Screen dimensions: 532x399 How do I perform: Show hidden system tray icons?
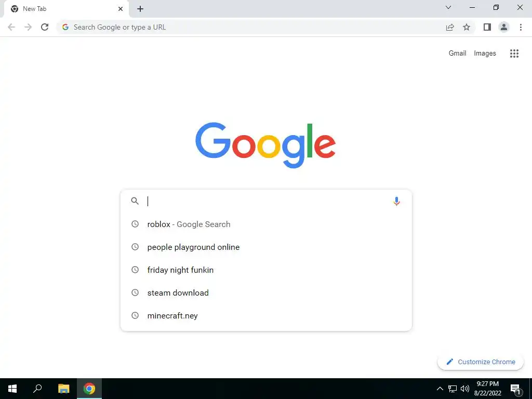tap(440, 389)
